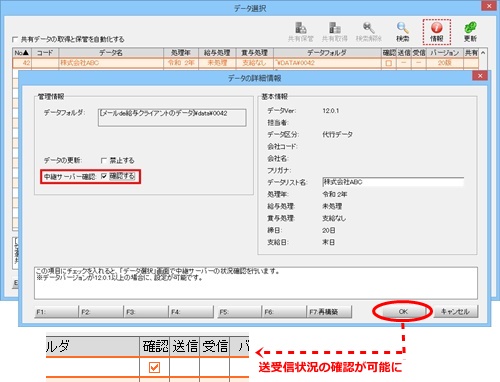This screenshot has width=500, height=382.
Task: Select the No 42 cell
Action: click(x=22, y=63)
